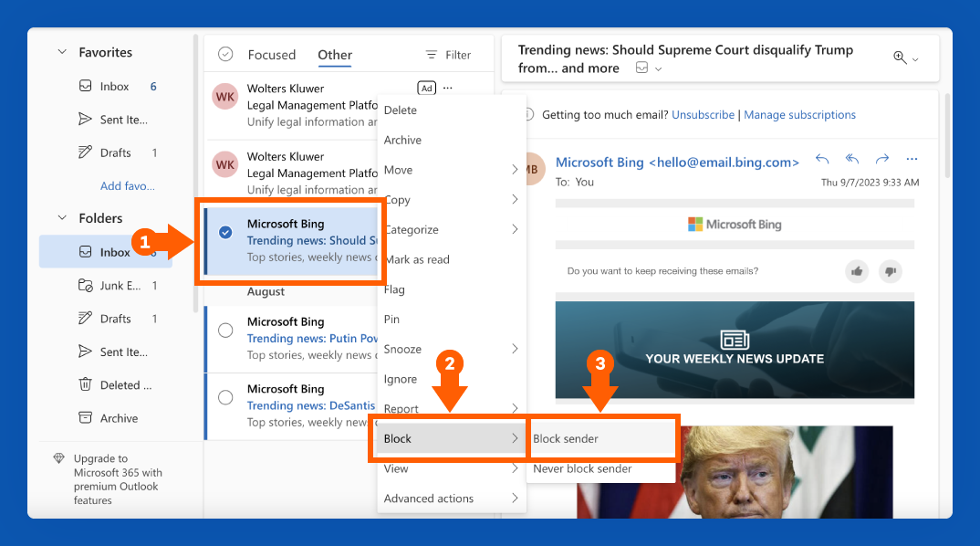Click first Wolters Kluwer WK avatar

[225, 97]
